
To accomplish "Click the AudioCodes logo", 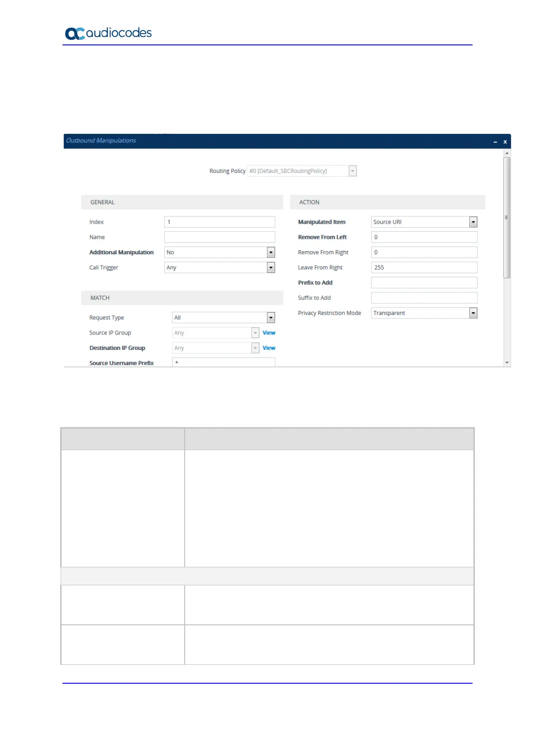I will pos(108,33).
